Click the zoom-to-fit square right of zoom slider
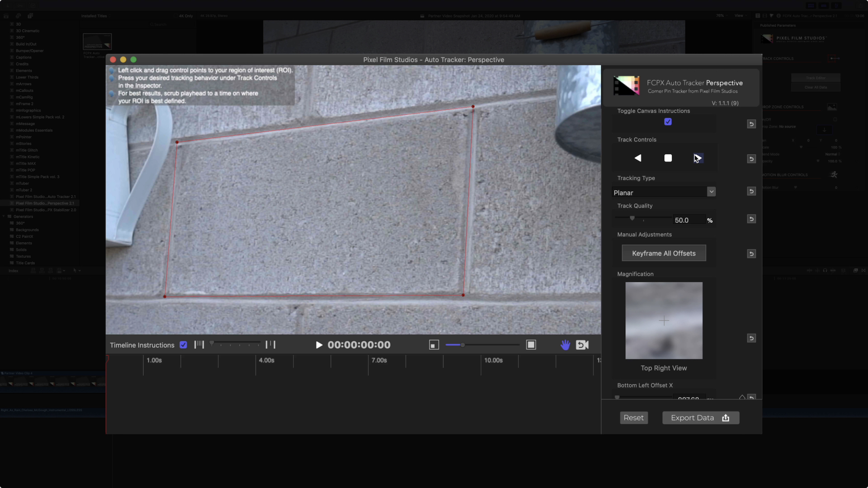This screenshot has width=868, height=488. coord(531,344)
